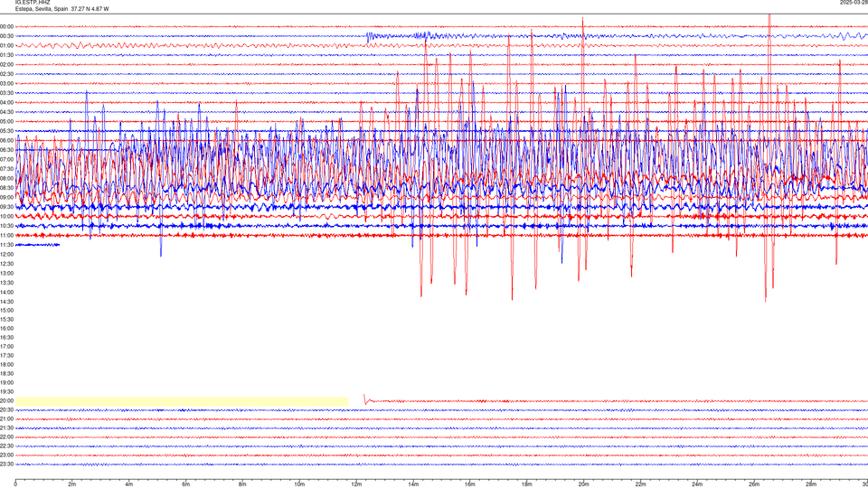The width and height of the screenshot is (868, 488).
Task: Select the 18:00 time row label
Action: coord(6,364)
